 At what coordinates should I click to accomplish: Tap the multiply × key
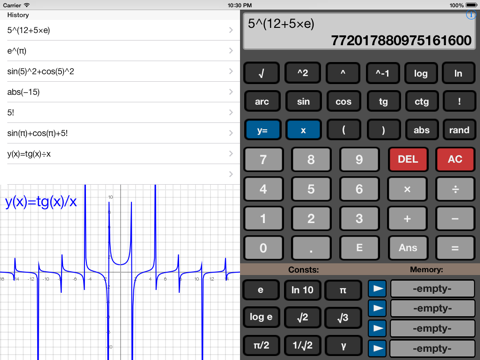(407, 189)
